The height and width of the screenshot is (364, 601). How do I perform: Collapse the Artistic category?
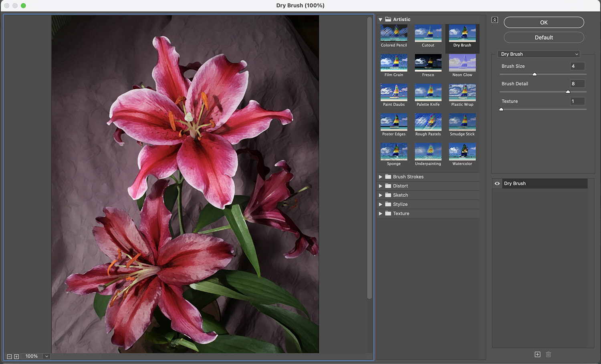[x=380, y=19]
